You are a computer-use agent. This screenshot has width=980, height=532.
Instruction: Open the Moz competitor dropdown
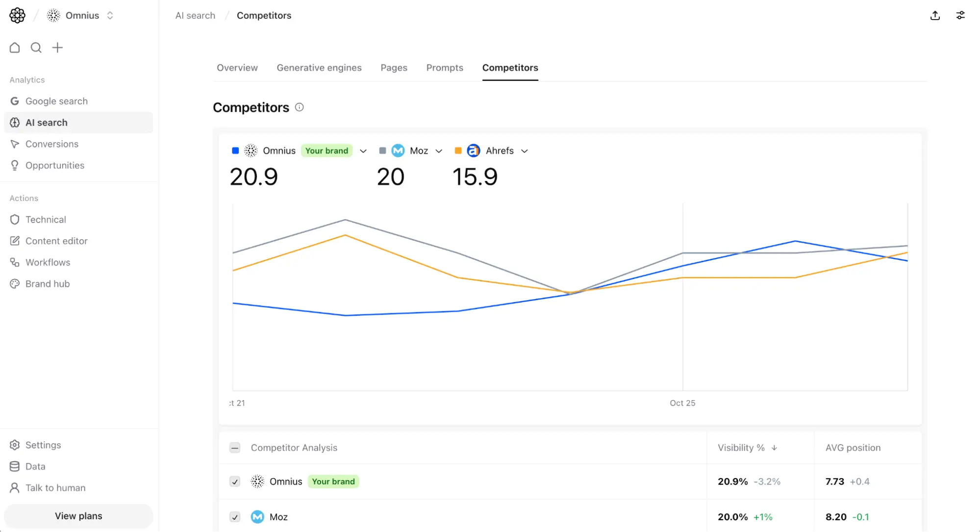pyautogui.click(x=439, y=151)
